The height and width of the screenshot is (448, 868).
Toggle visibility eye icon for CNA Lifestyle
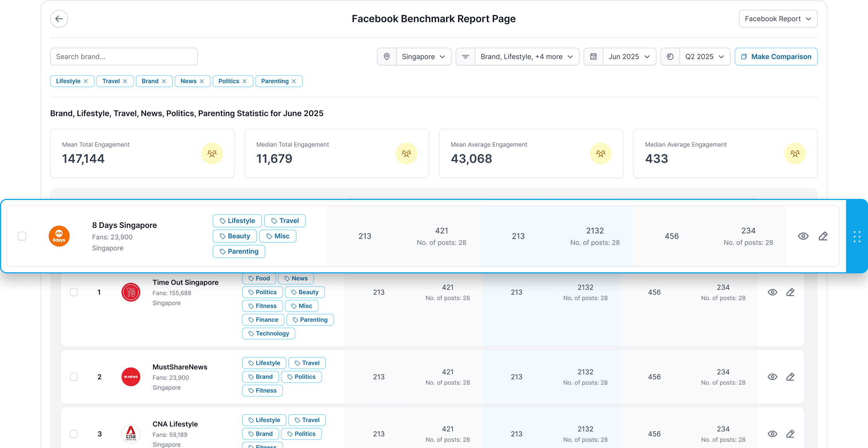[x=773, y=434]
